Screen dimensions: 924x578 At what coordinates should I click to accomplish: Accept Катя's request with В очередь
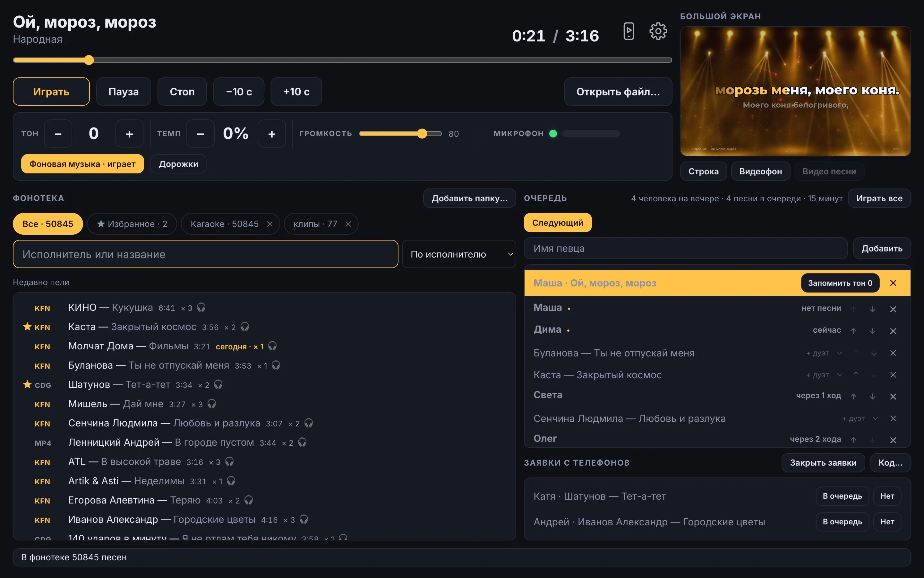842,496
